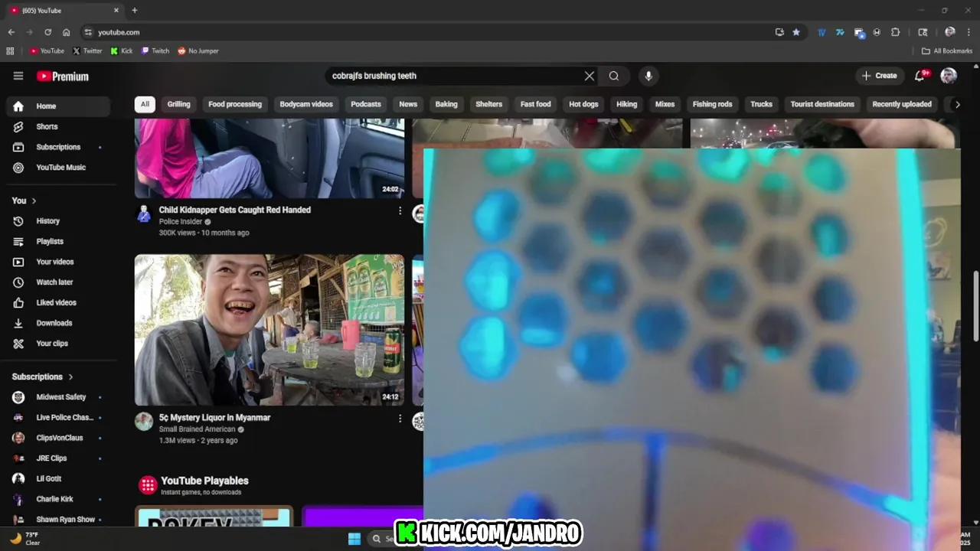Viewport: 980px width, 551px height.
Task: Bookmark this page with the star icon
Action: [796, 32]
